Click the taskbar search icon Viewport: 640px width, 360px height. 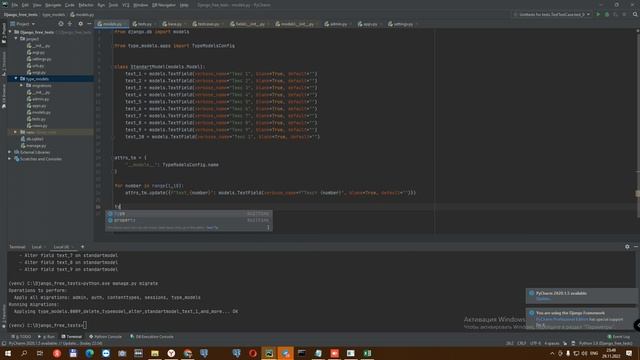click(24, 353)
